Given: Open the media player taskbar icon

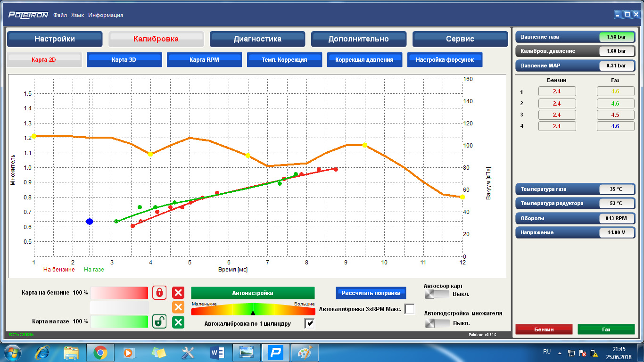Looking at the screenshot, I should (x=128, y=352).
